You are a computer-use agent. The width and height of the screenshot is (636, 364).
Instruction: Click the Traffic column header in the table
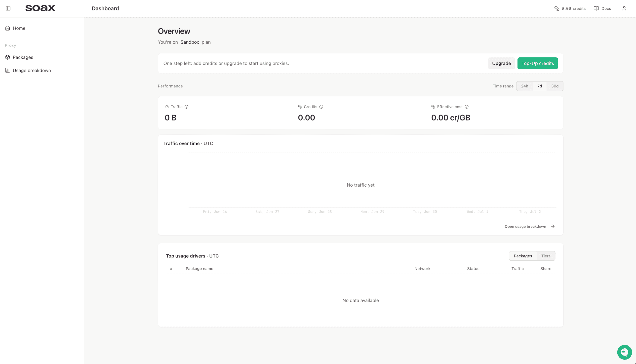[x=517, y=269]
